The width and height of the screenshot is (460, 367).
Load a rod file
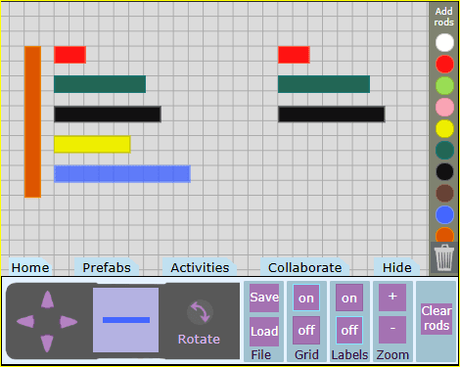point(264,331)
